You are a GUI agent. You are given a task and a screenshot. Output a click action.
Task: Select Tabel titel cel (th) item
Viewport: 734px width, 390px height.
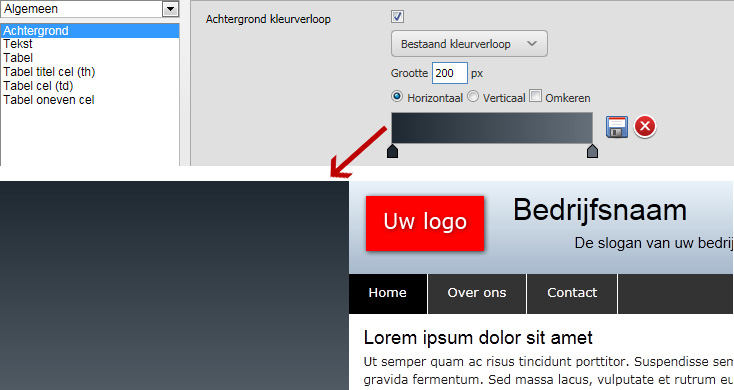click(x=49, y=72)
